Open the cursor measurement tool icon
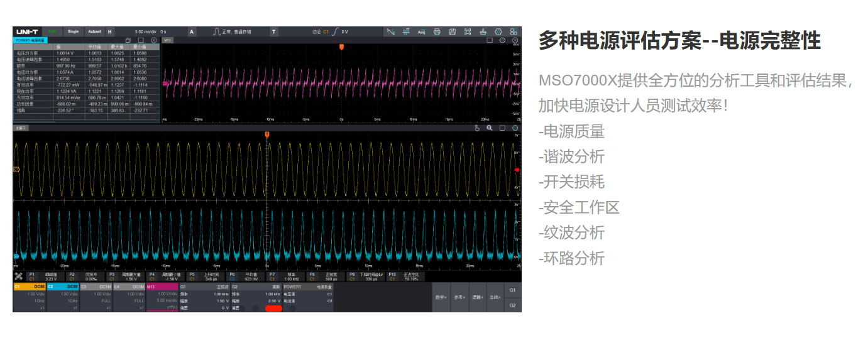Screen dimensions: 868x345 [390, 31]
